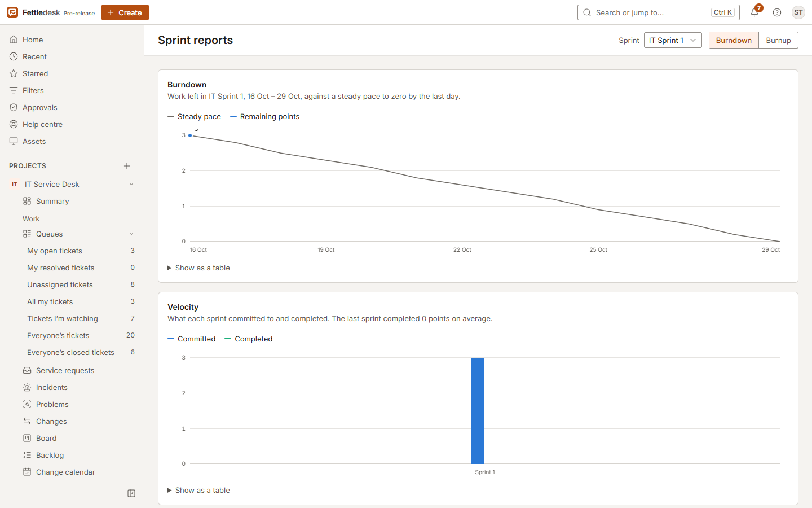Click the Fettledesk logo icon
The width and height of the screenshot is (812, 508).
pos(12,12)
